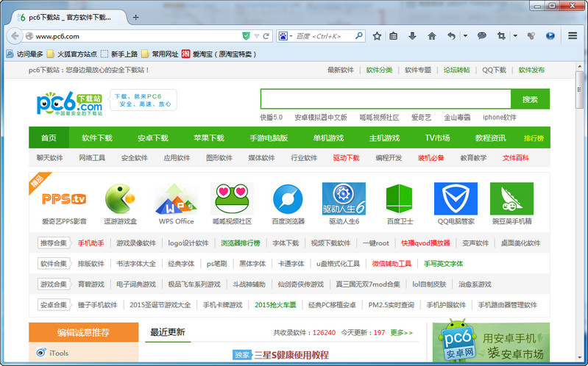Click the bookmark star icon in toolbar

[377, 35]
